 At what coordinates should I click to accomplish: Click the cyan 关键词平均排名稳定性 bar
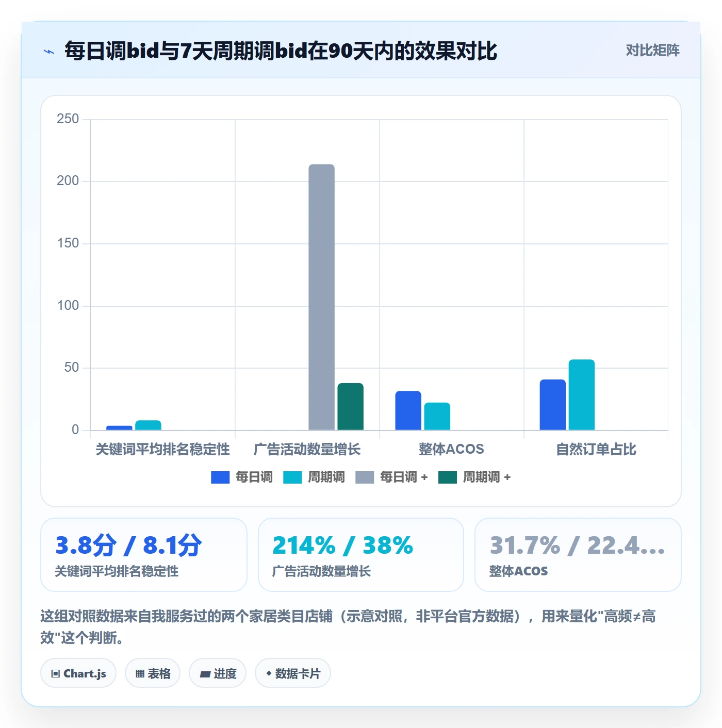(149, 425)
